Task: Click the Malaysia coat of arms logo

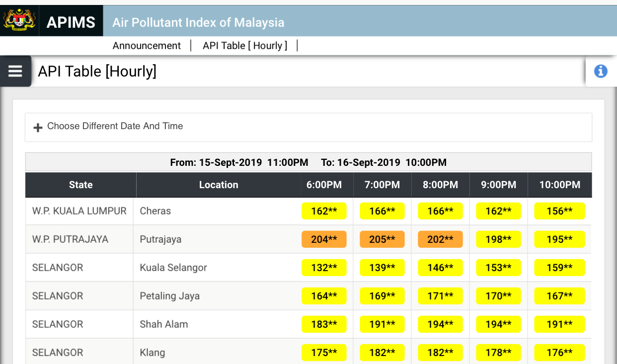Action: tap(19, 21)
